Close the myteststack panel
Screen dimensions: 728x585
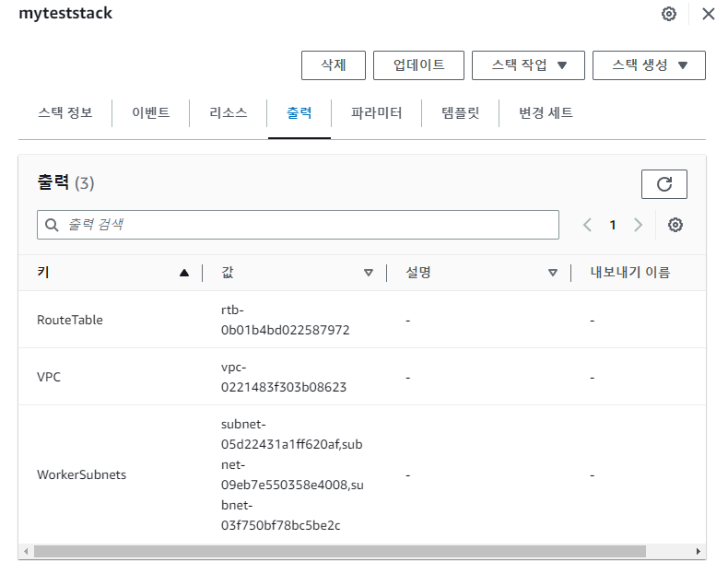(x=708, y=14)
